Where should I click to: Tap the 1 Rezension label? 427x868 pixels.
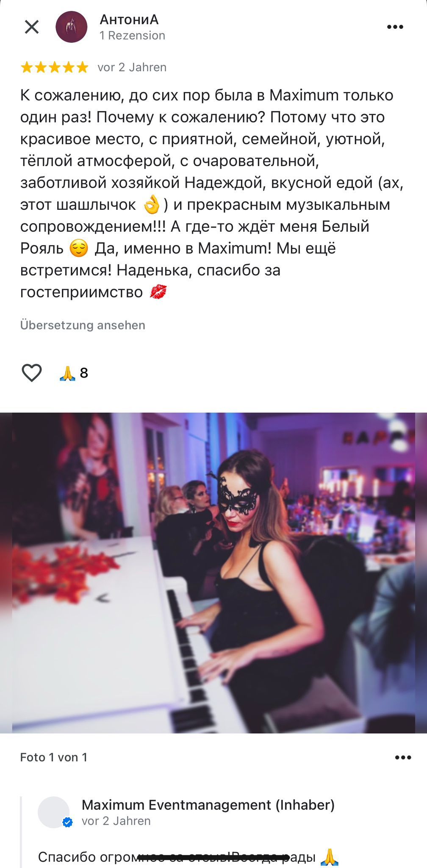click(x=132, y=36)
